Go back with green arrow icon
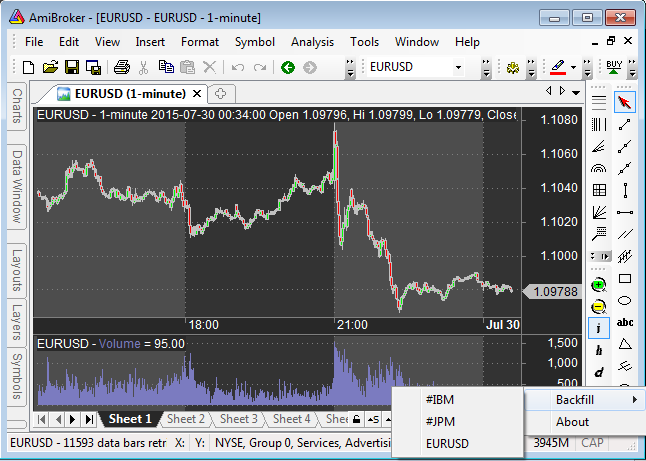Screen dimensions: 646x461 (x=288, y=67)
